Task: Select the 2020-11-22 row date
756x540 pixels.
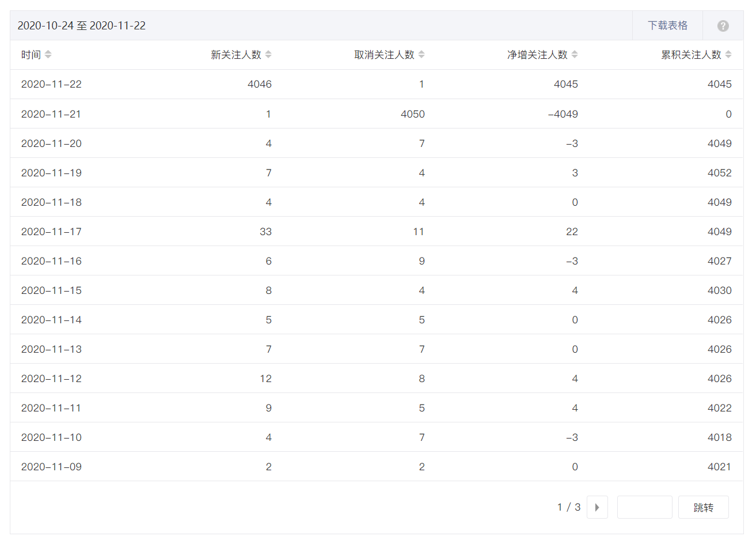Action: point(51,84)
